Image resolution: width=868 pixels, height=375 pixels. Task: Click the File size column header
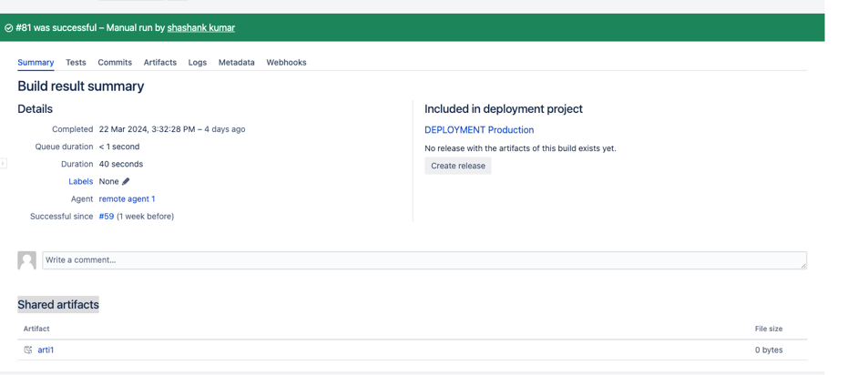point(769,329)
